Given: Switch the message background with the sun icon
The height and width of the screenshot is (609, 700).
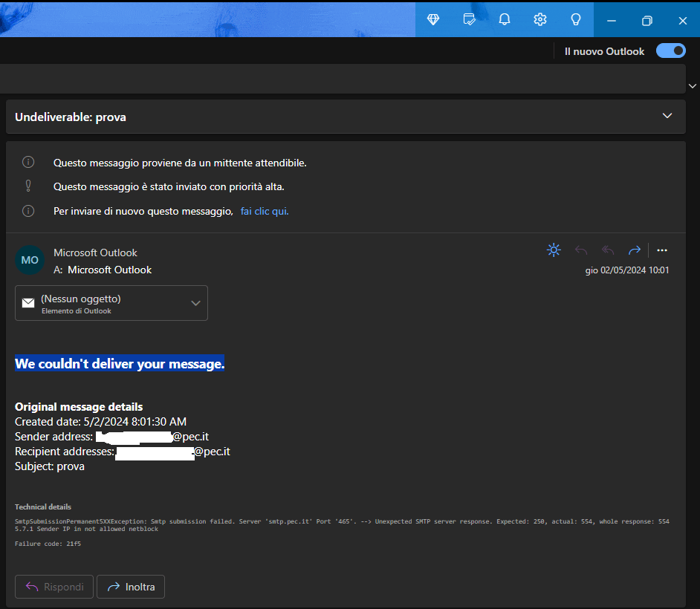Looking at the screenshot, I should pos(554,250).
